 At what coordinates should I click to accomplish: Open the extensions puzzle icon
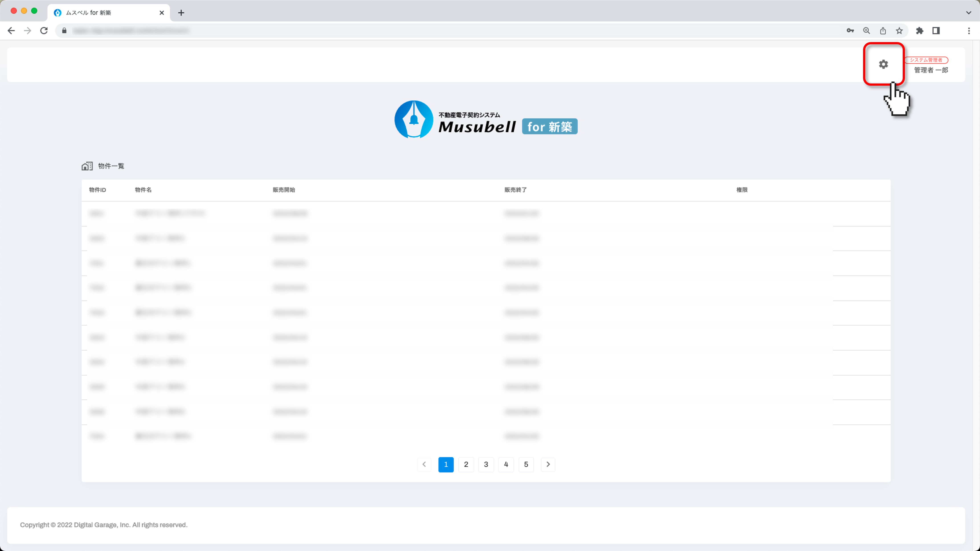[919, 31]
